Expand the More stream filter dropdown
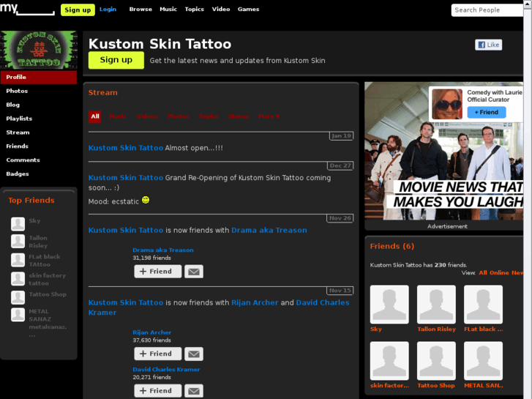This screenshot has height=399, width=532. click(269, 116)
